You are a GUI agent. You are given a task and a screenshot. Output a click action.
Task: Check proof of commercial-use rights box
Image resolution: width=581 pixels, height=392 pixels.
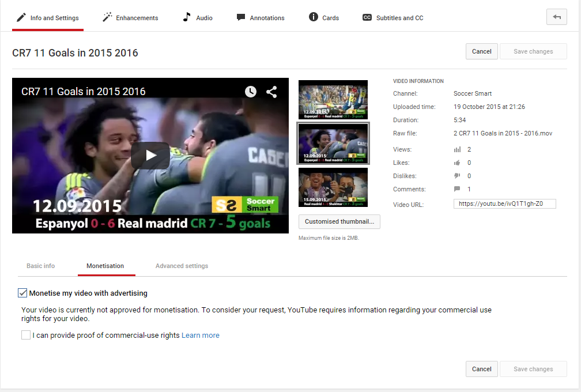pyautogui.click(x=26, y=335)
